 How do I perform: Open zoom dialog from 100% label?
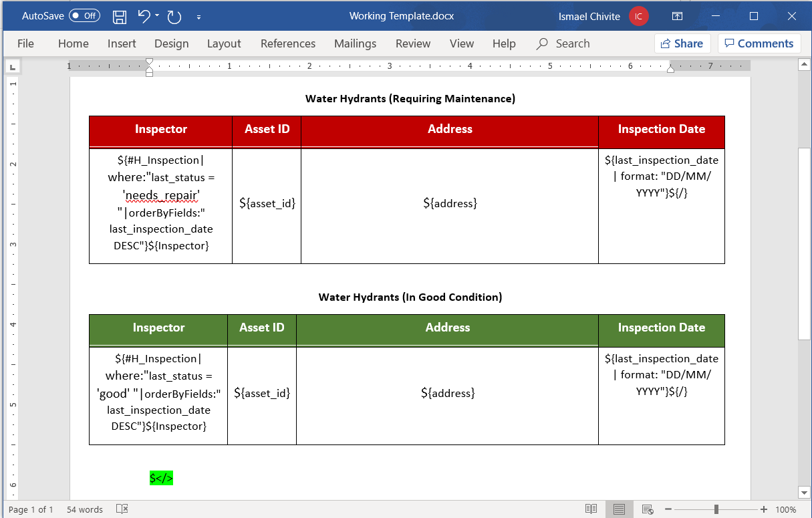coord(786,509)
